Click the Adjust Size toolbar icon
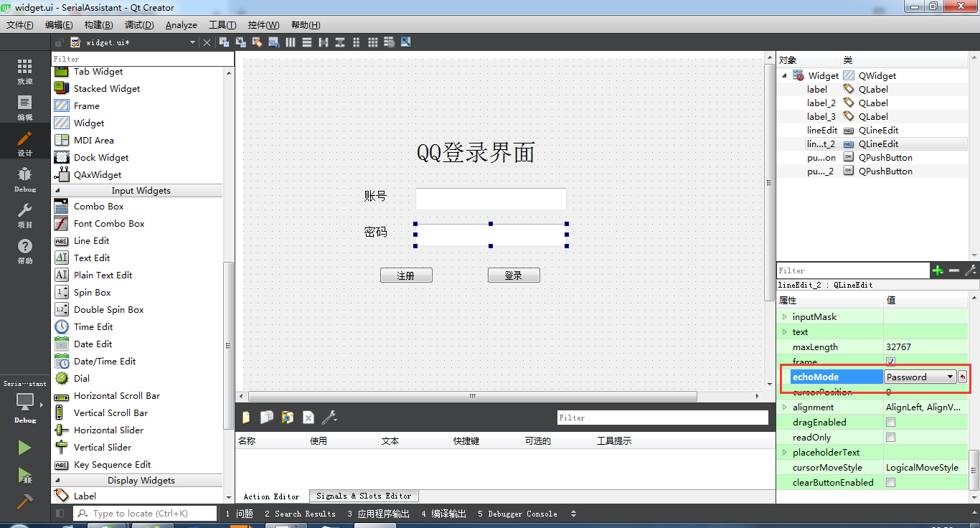The image size is (980, 528). (405, 42)
